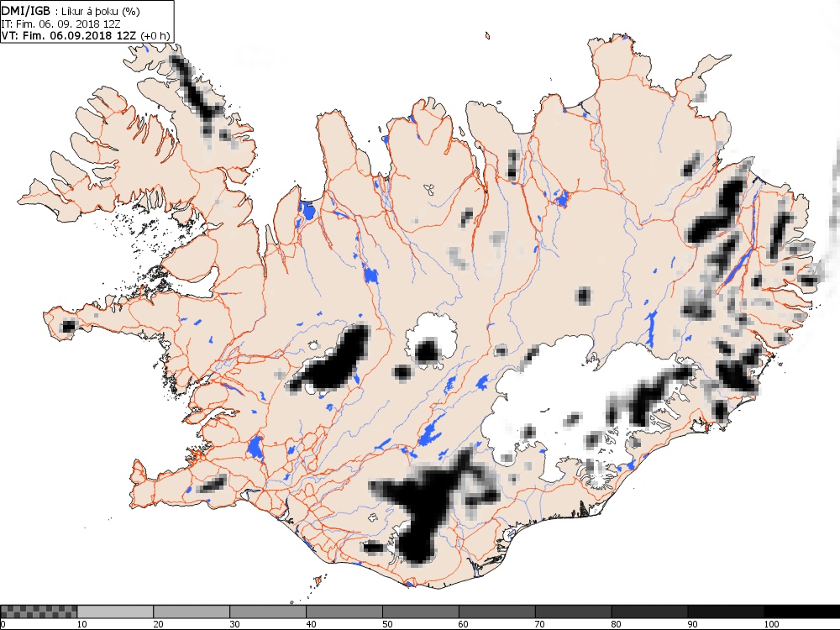Click the "IT: Fim. 06. 09. 2018 12Z" line

coord(60,24)
